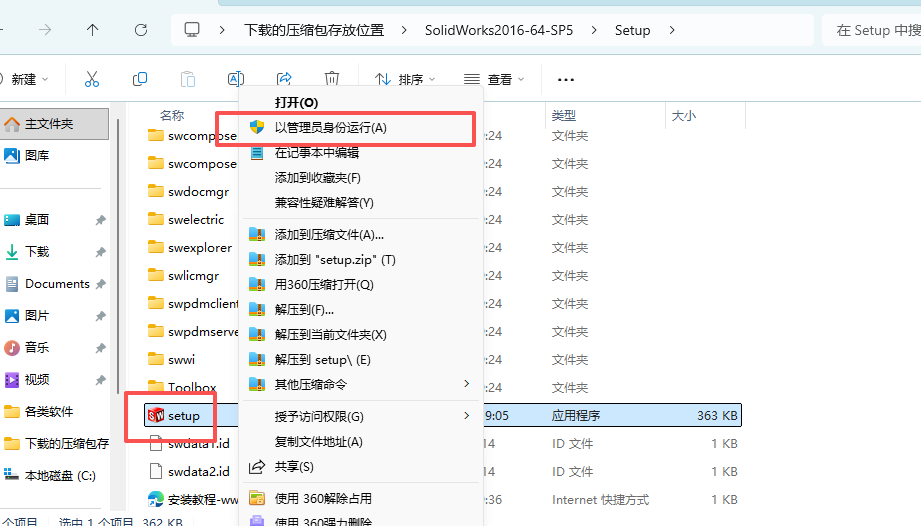Select 主文件夹 in the sidebar

(54, 124)
